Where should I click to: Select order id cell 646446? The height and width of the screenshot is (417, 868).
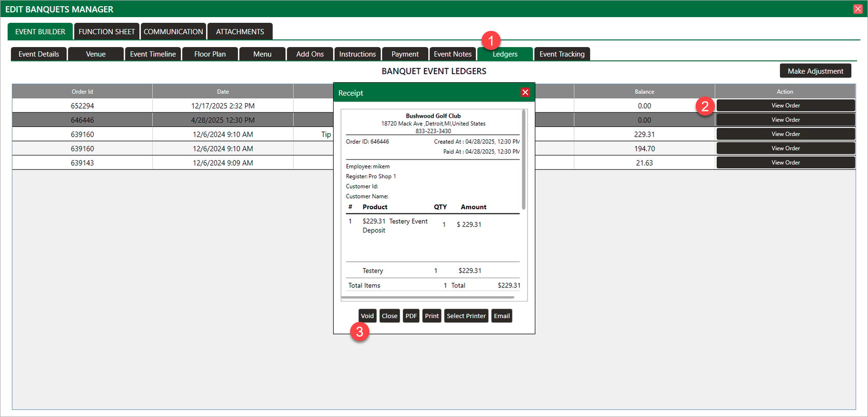point(82,120)
